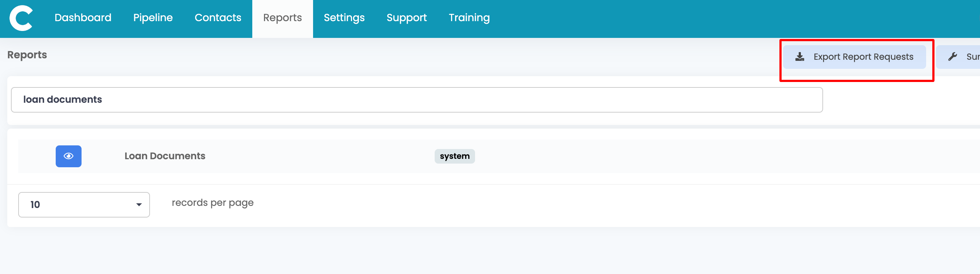Screen dimensions: 980x274
Task: Switch to the Training page
Action: point(469,18)
